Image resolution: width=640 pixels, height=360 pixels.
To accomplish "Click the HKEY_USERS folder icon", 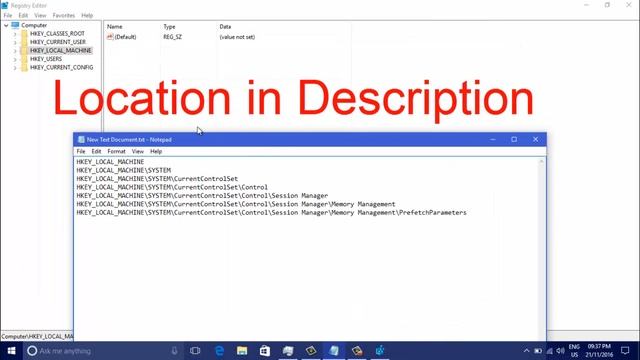I will tap(24, 59).
